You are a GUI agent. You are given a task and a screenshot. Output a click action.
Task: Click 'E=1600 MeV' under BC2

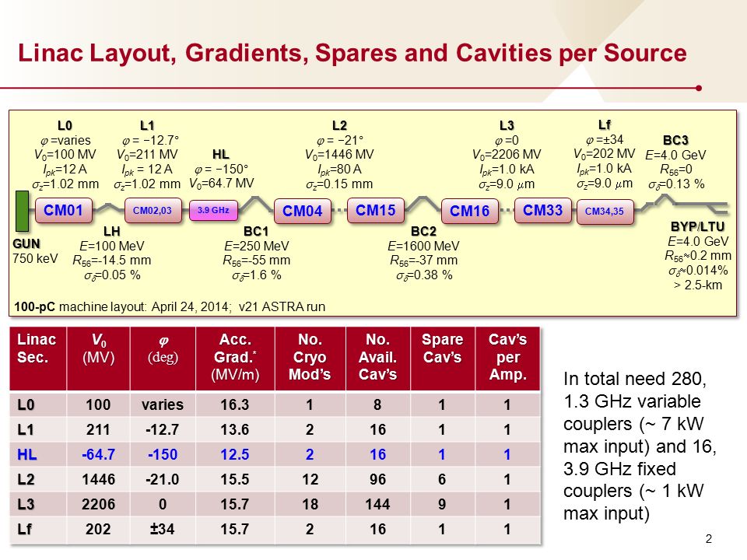423,247
